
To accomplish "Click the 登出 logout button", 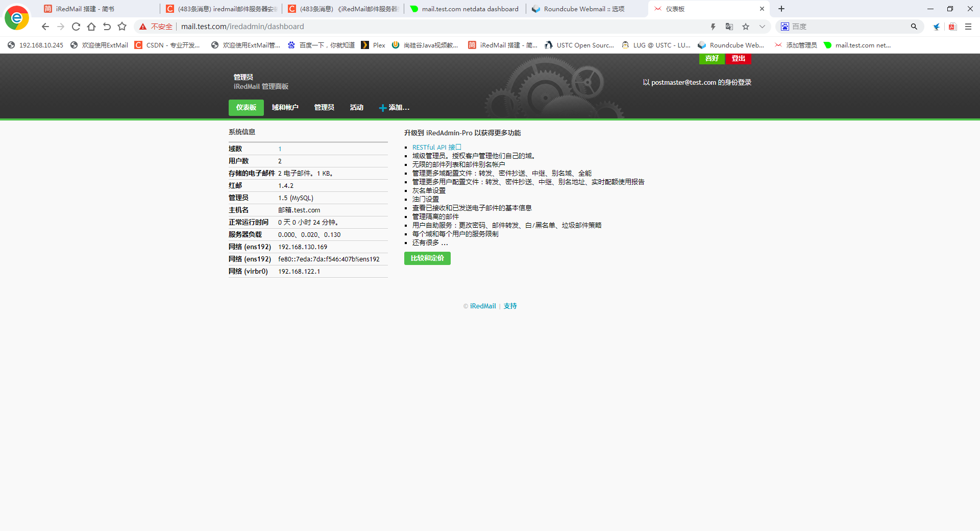I will tap(738, 58).
